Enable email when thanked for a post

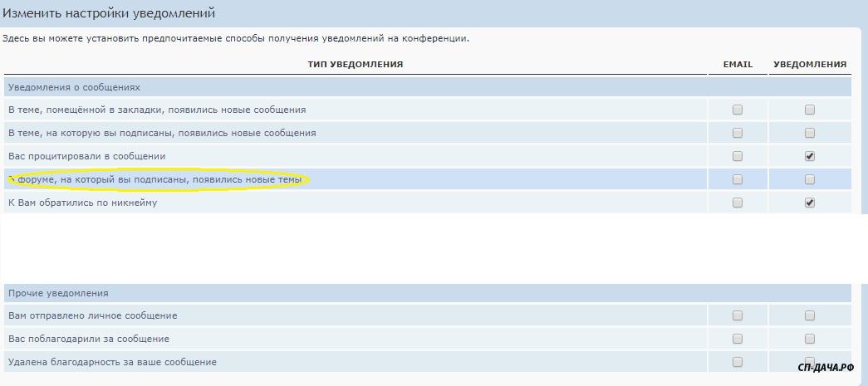(738, 339)
